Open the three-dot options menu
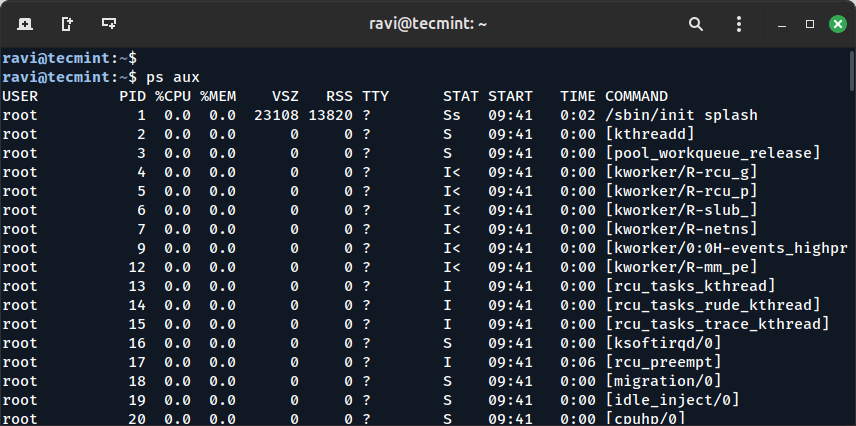This screenshot has width=856, height=426. click(736, 23)
